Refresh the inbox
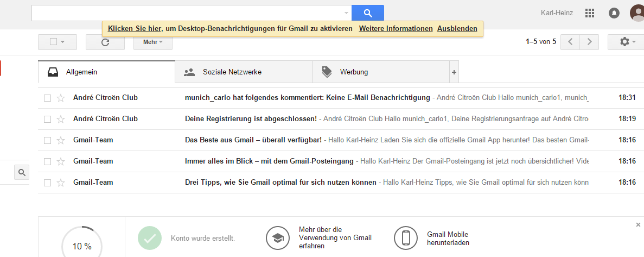 coord(105,42)
